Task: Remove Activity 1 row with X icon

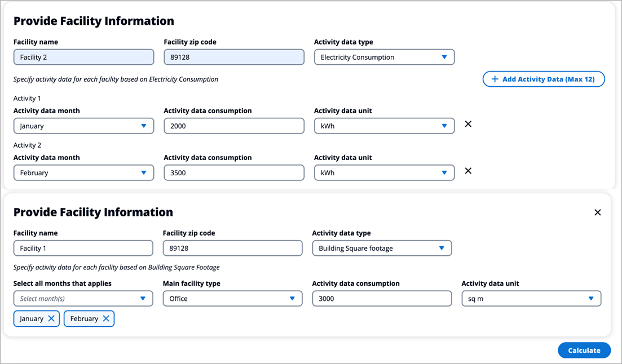Action: [x=468, y=124]
